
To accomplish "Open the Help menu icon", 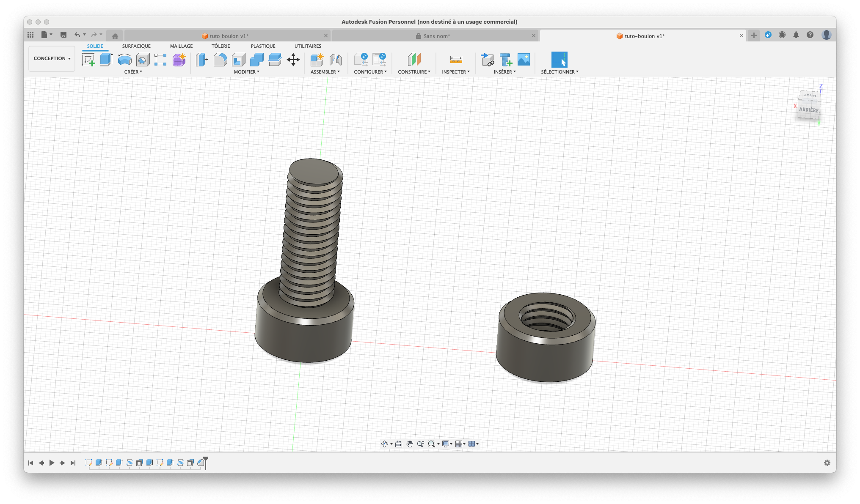I will click(x=810, y=35).
